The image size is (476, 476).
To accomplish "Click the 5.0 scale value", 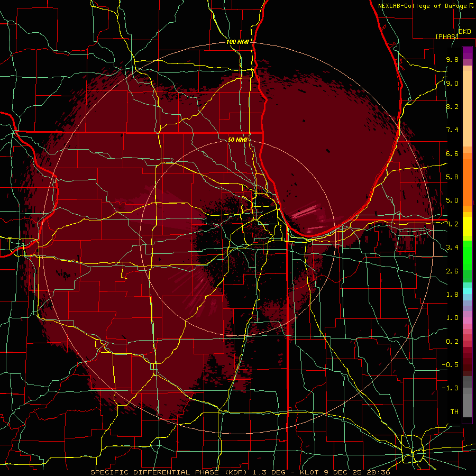I will (452, 200).
